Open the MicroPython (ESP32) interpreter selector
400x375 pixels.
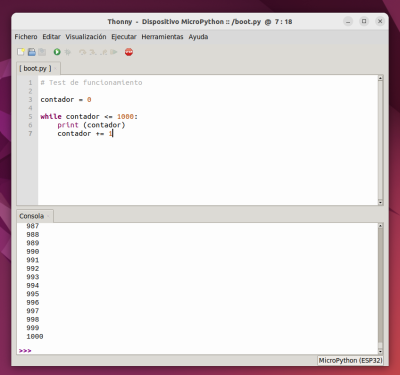350,360
